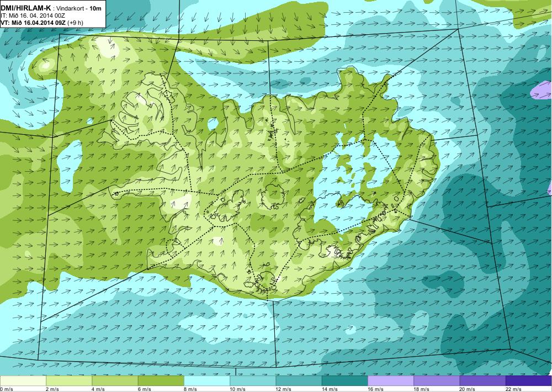Select the "14 m/s" legend label
Viewport: 552px width, 392px height.
click(330, 389)
